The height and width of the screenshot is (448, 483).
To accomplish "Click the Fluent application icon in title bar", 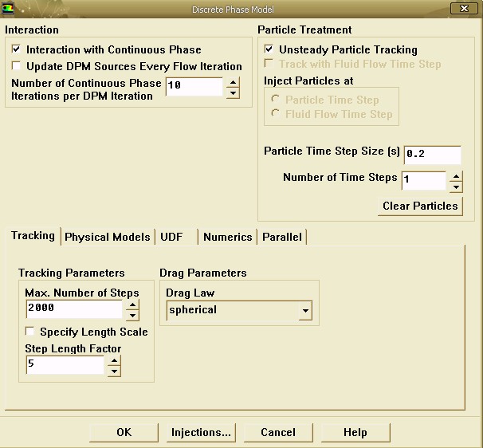I will tap(9, 9).
